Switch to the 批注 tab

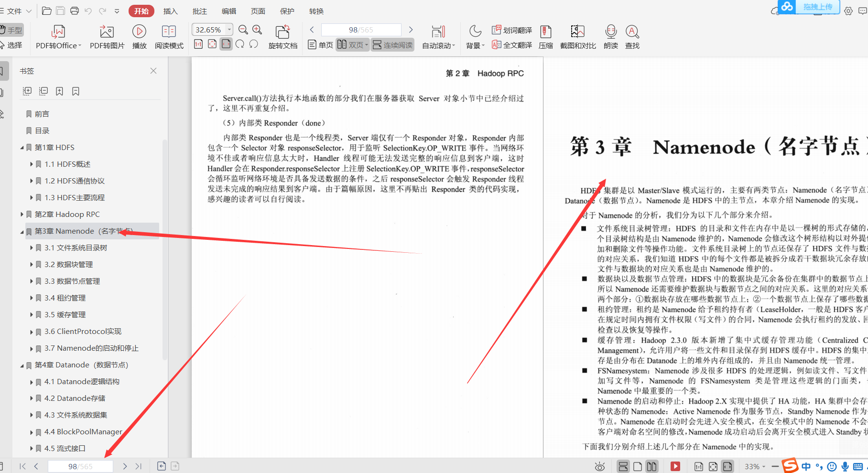click(x=200, y=11)
